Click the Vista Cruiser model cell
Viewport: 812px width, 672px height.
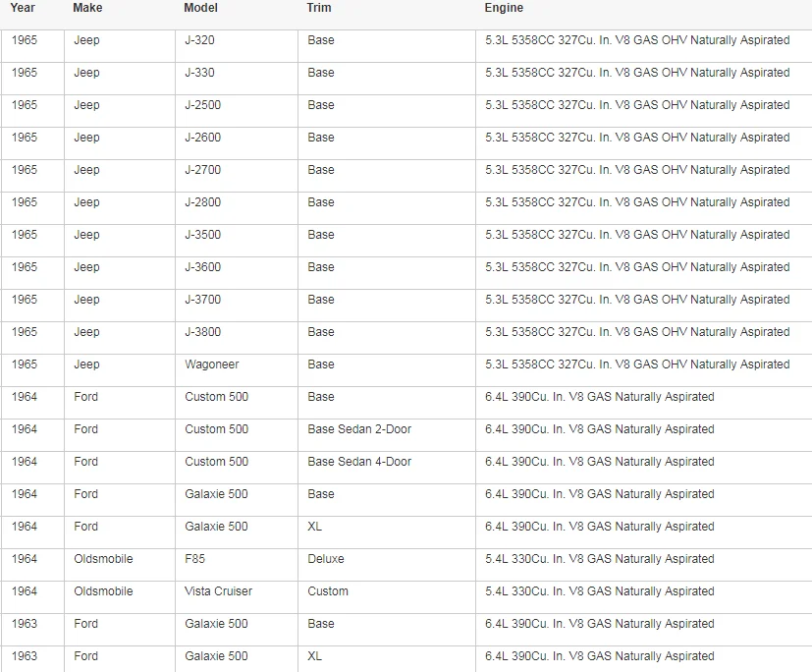coord(218,591)
